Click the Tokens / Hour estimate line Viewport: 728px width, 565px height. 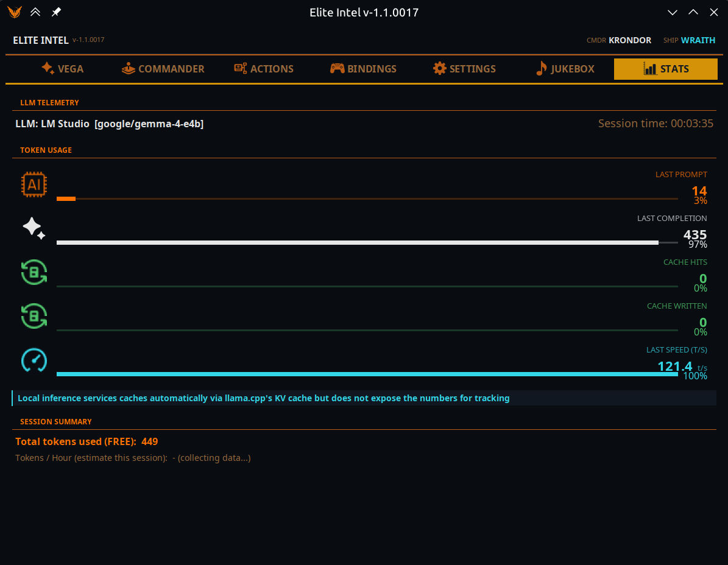[x=133, y=458]
